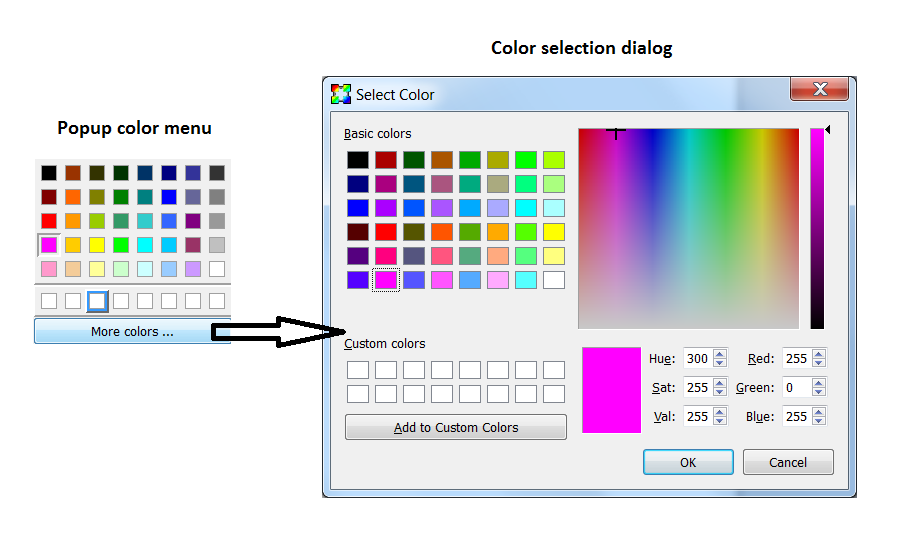Decrease the Blue value with down arrow
Screen dimensions: 898x540
tap(819, 421)
